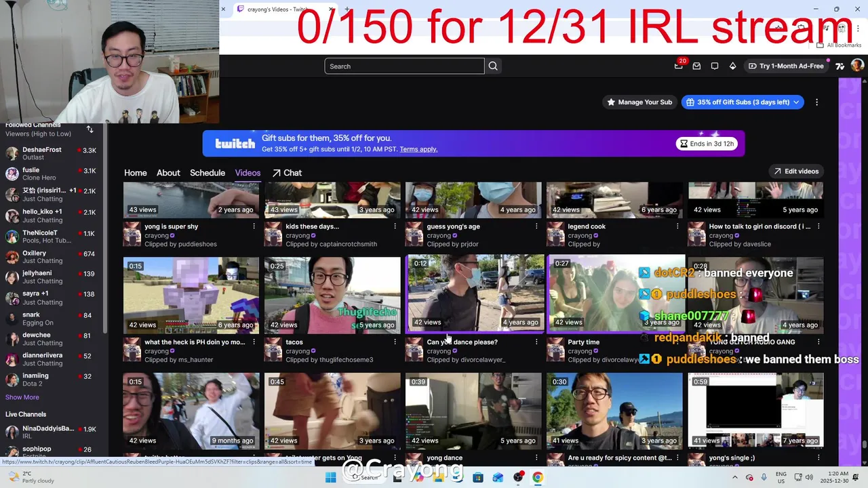The height and width of the screenshot is (488, 868).
Task: Open inamiing Dota 2 channel in sidebar
Action: (x=52, y=380)
